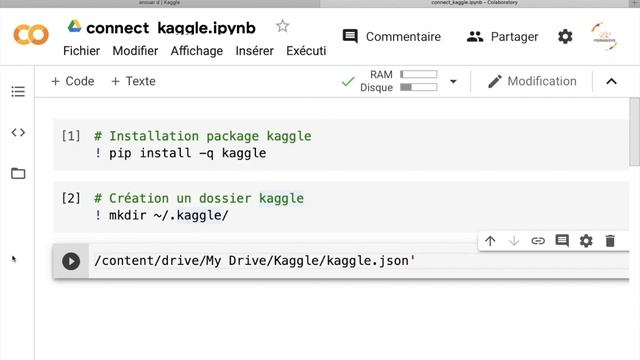This screenshot has height=360, width=640.
Task: Delete the selected cell
Action: [x=610, y=241]
